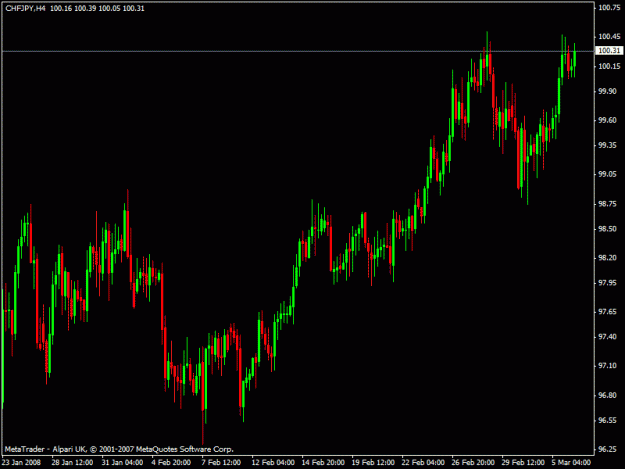Click the 4 Feb 20:00 time label
Screen dimensions: 625x469
pos(171,462)
